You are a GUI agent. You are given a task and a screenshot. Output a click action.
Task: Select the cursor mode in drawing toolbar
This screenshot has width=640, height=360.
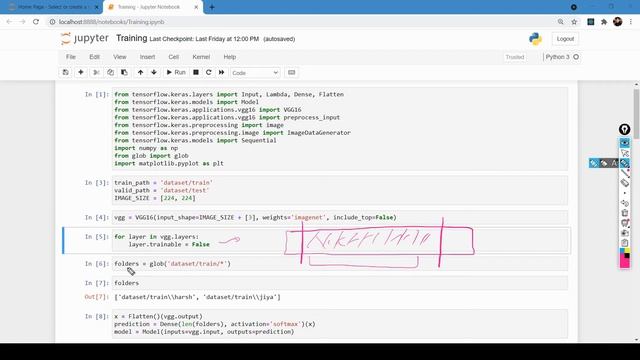(624, 153)
